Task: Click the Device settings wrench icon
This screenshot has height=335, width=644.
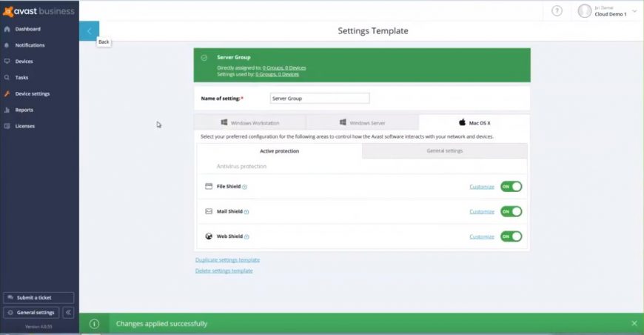Action: (x=7, y=93)
